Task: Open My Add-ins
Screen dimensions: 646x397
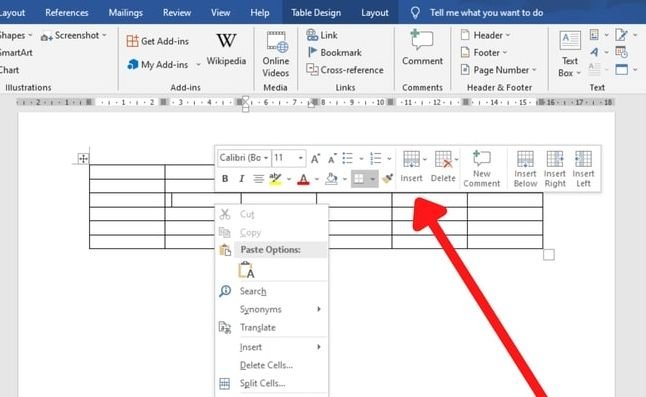Action: coord(158,65)
